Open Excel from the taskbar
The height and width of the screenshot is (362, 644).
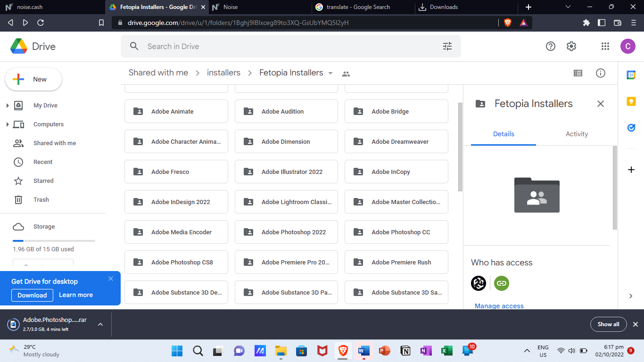tap(446, 351)
